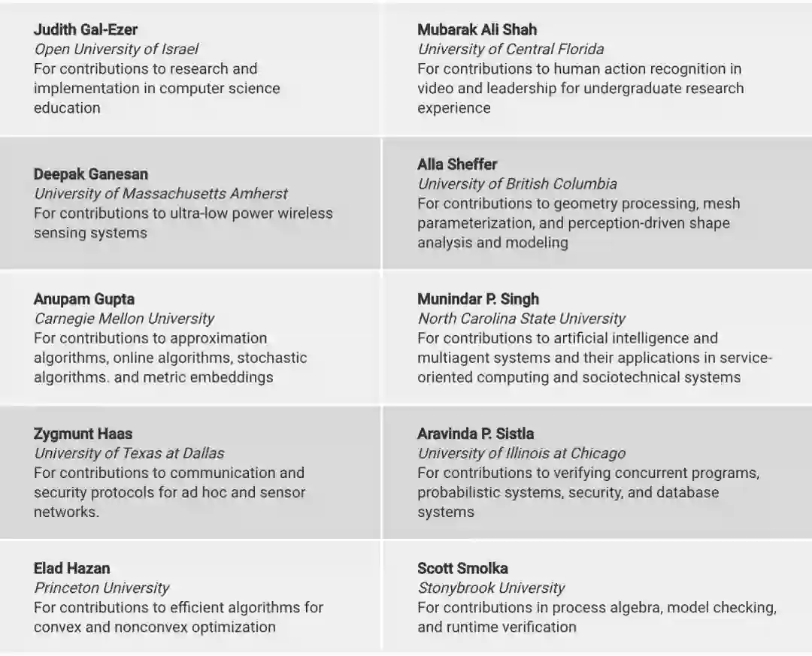Click the Aravinda P. Sistla name
Screen dimensions: 812x656
point(475,434)
